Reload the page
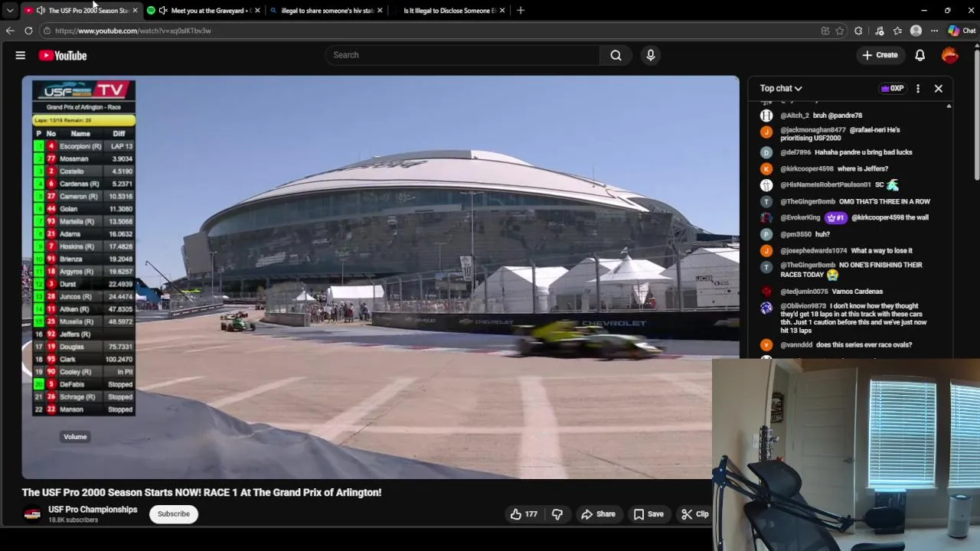980x551 pixels. pyautogui.click(x=28, y=31)
